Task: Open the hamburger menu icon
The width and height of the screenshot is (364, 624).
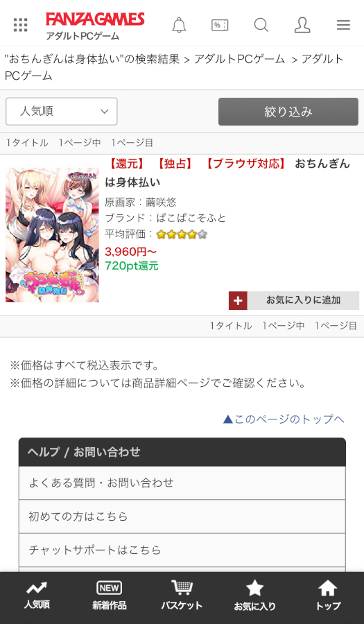Action: click(x=343, y=25)
